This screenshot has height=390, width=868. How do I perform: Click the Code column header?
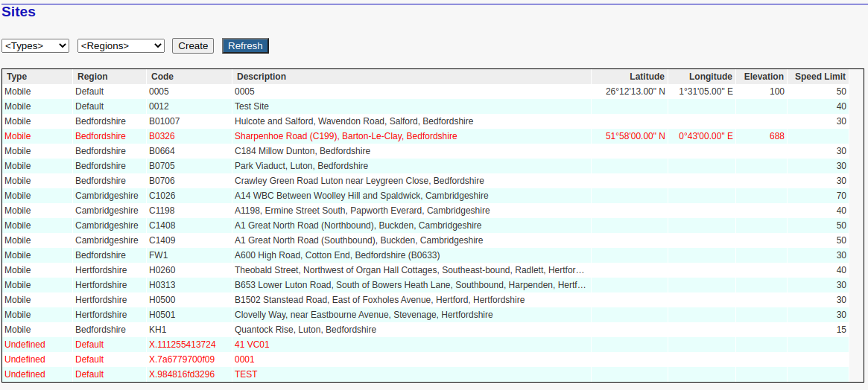pyautogui.click(x=162, y=77)
